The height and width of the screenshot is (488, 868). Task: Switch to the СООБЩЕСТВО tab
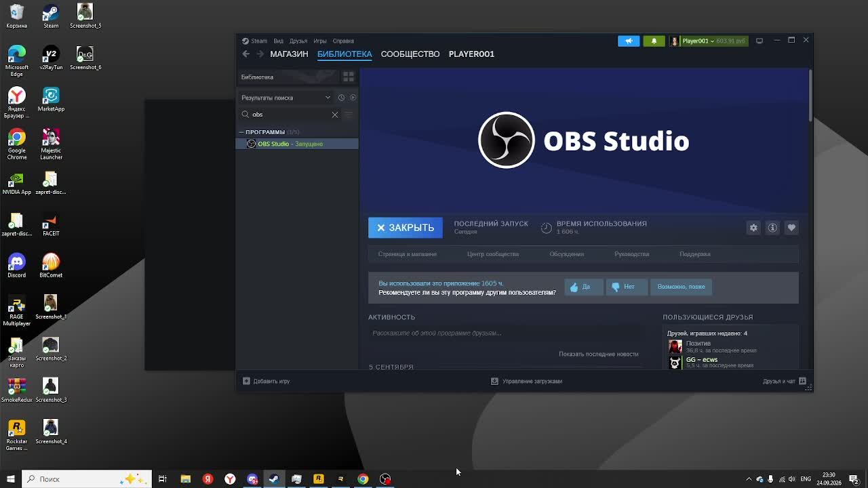pos(410,54)
